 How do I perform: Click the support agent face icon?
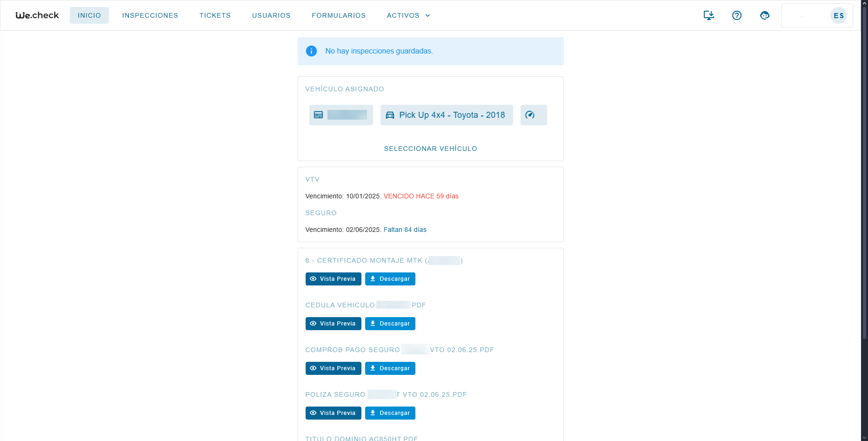coord(764,15)
